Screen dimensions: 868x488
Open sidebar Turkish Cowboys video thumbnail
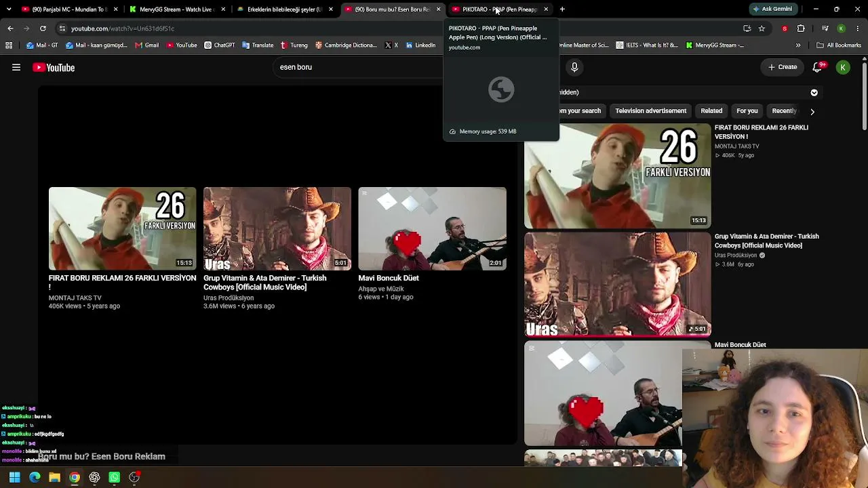click(x=618, y=285)
